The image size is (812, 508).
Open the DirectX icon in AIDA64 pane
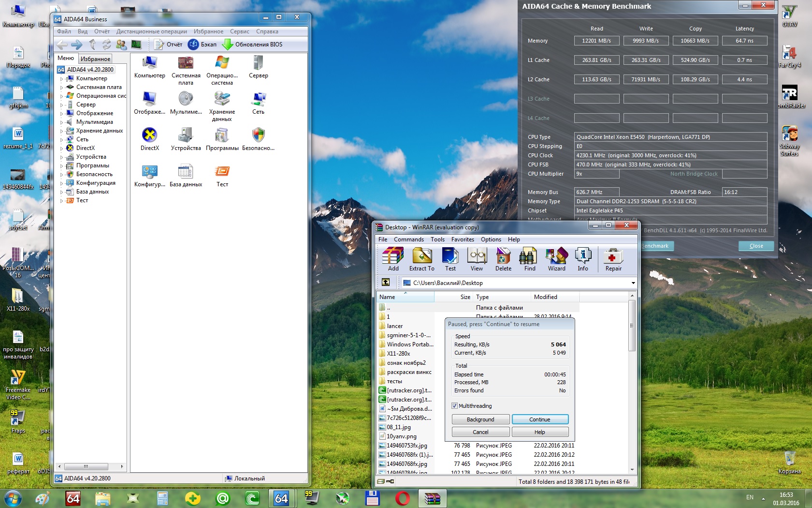point(149,139)
